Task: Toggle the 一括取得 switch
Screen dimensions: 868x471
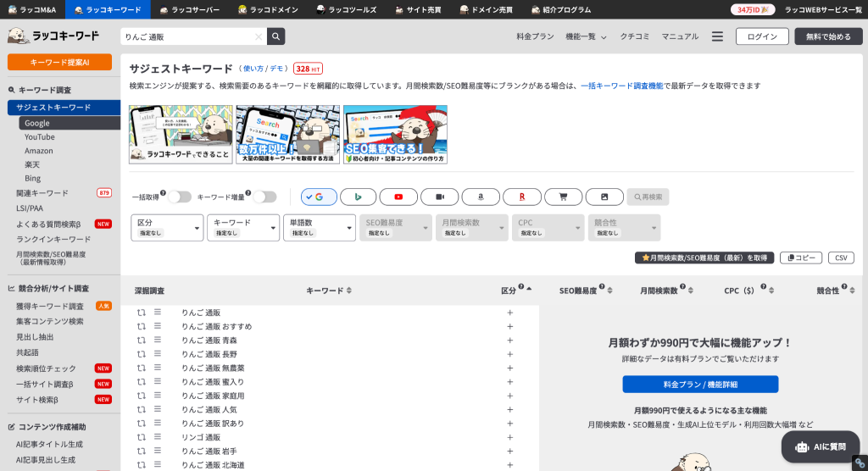Action: click(x=180, y=197)
